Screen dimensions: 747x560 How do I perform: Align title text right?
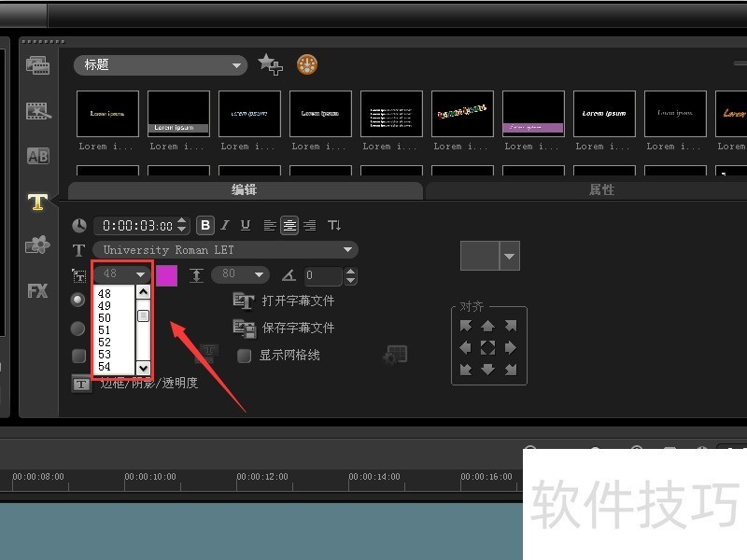310,225
